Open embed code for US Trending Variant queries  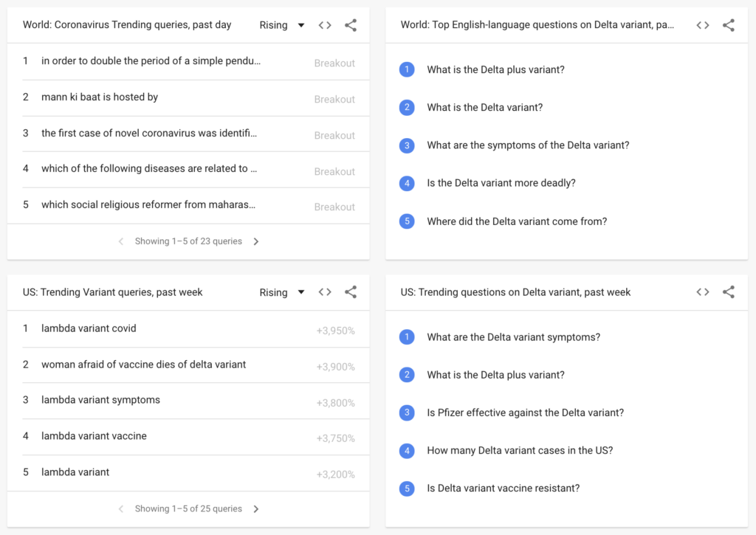[x=325, y=292]
